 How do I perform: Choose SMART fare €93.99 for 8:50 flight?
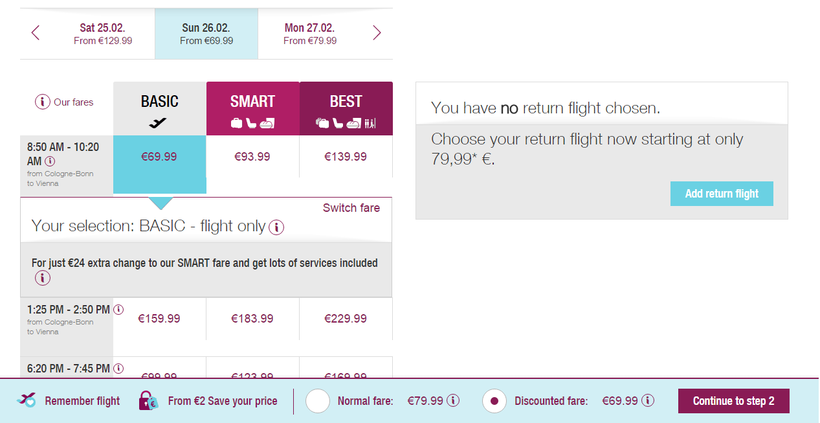[x=252, y=157]
